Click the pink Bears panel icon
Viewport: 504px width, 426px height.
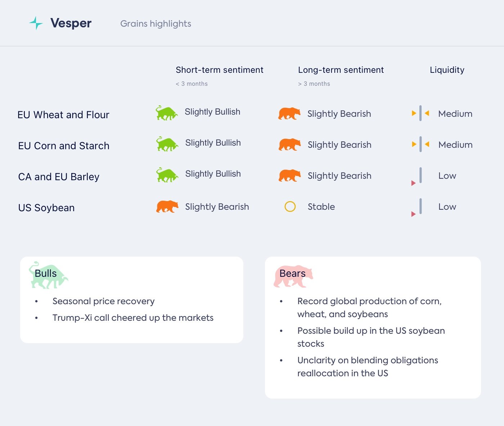(x=293, y=276)
